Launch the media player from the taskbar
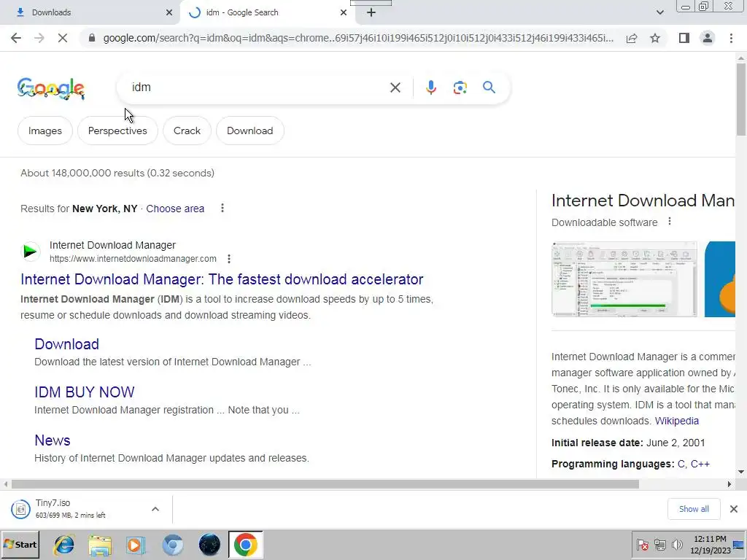 (x=136, y=545)
